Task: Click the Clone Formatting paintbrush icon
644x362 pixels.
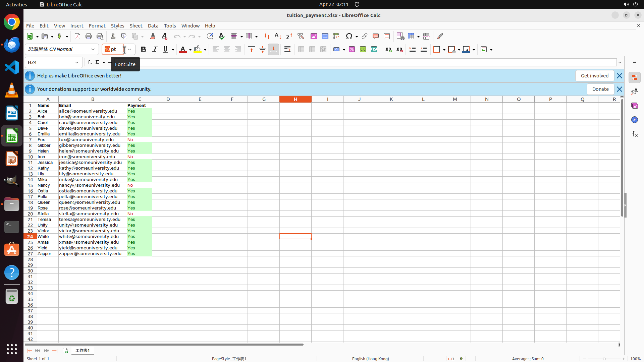Action: coord(153,36)
